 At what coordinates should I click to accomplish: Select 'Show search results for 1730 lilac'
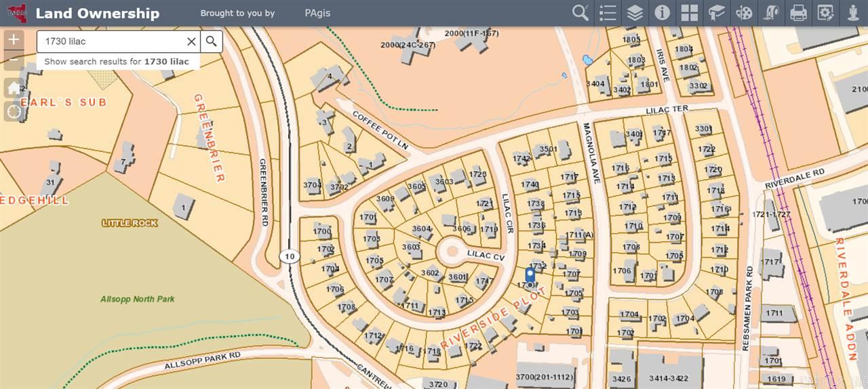117,62
